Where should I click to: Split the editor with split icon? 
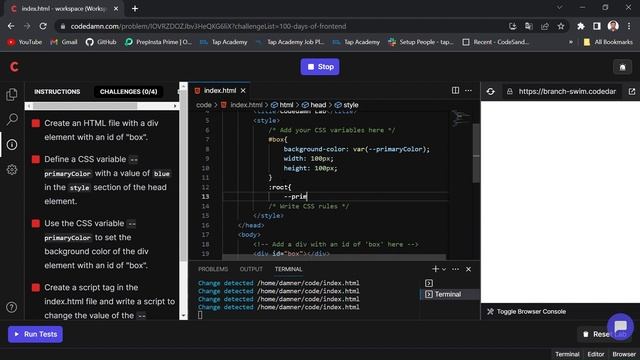[x=456, y=91]
